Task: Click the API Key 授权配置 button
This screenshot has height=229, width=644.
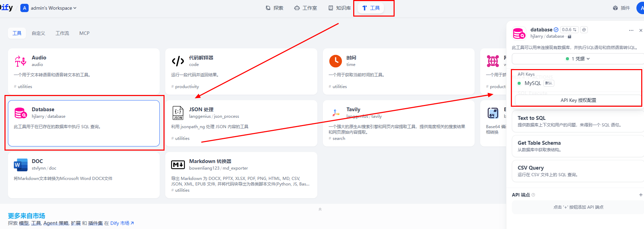Action: (x=578, y=100)
